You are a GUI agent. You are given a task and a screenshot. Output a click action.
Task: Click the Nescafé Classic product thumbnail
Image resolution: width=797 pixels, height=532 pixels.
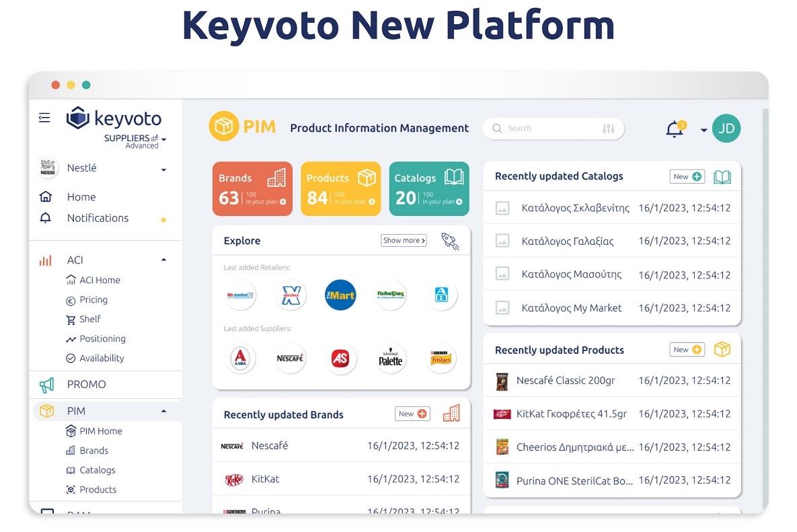[502, 381]
